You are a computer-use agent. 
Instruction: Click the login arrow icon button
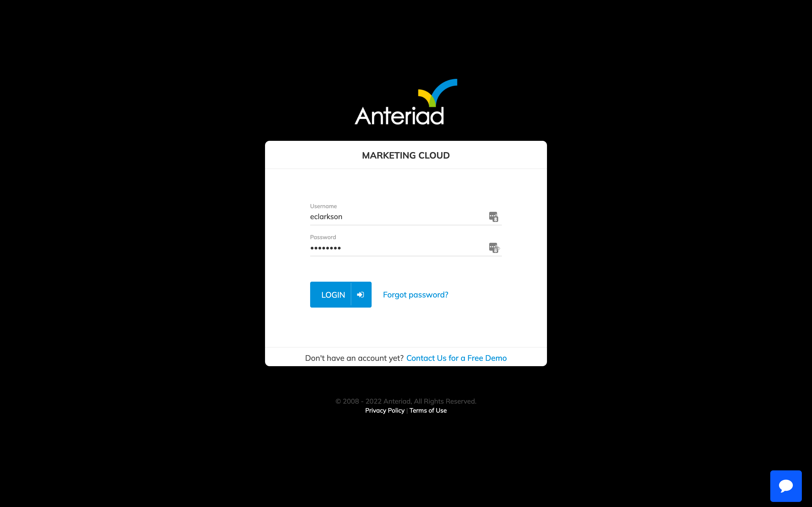click(361, 294)
